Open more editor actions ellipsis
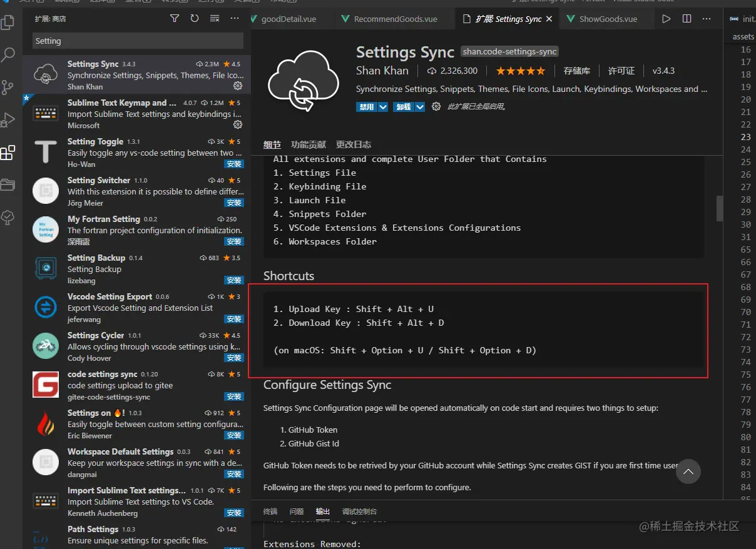 tap(707, 19)
